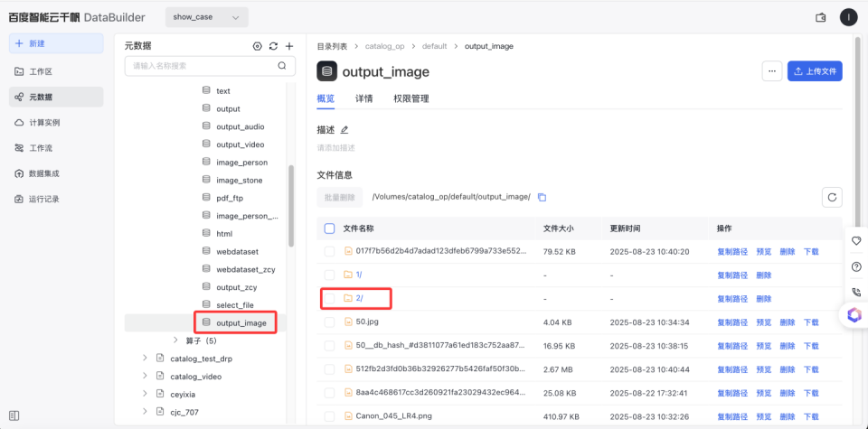
Task: Click the 新建 create button
Action: pyautogui.click(x=56, y=43)
